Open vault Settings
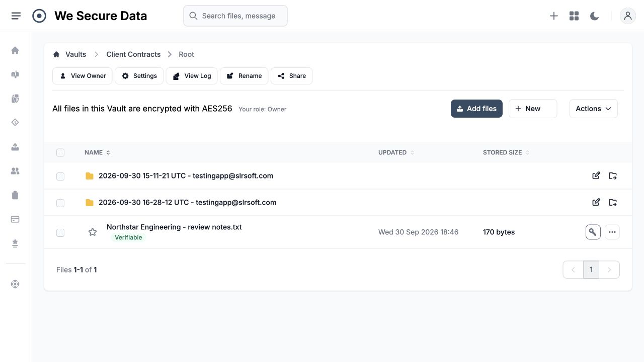This screenshot has width=644, height=362. pyautogui.click(x=139, y=76)
